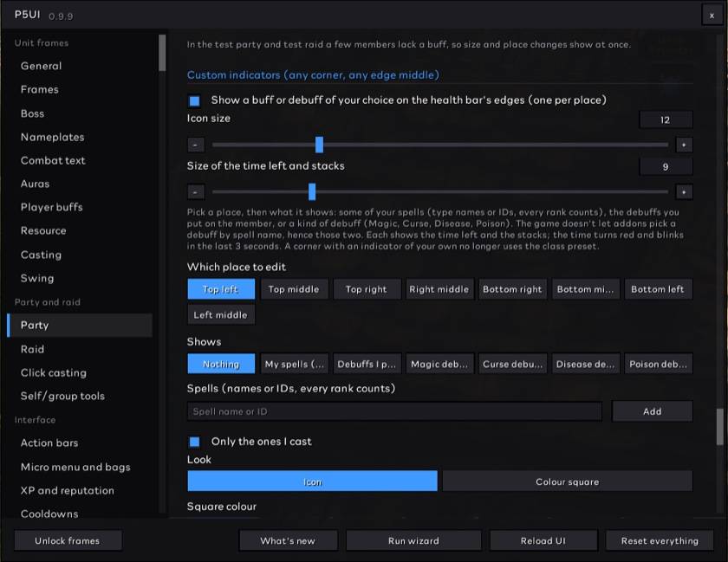Screen dimensions: 728x562
Task: Set Shows to Poison debuffs
Action: coord(658,364)
